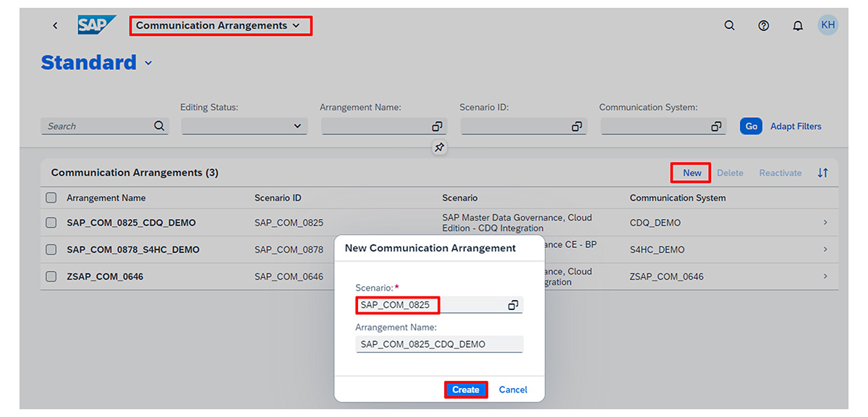868x417 pixels.
Task: Click the Communication System column header
Action: coord(678,198)
